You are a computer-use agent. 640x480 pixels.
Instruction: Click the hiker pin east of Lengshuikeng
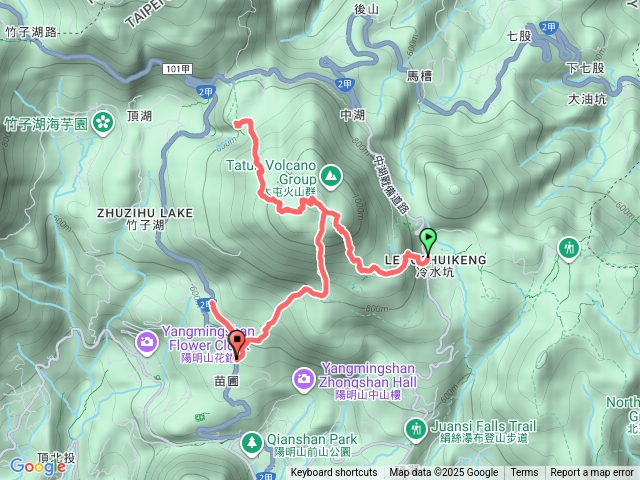[x=569, y=249]
